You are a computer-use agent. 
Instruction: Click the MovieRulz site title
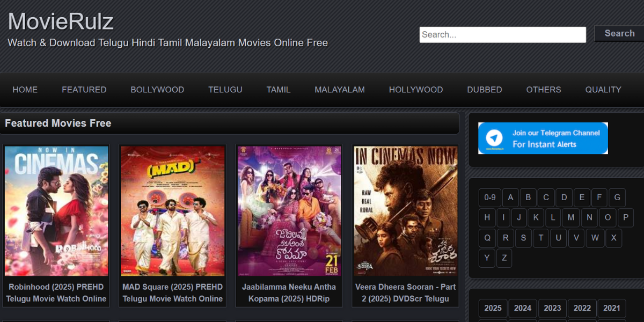[61, 21]
